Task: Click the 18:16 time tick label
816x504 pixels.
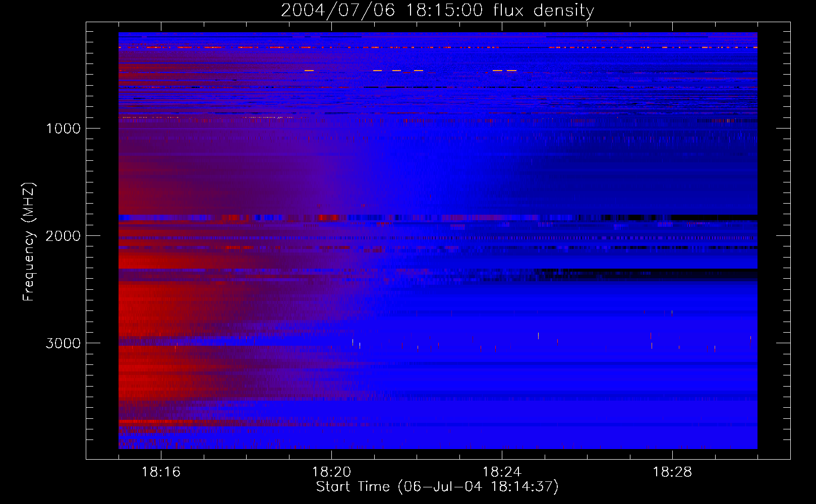Action: (x=161, y=472)
